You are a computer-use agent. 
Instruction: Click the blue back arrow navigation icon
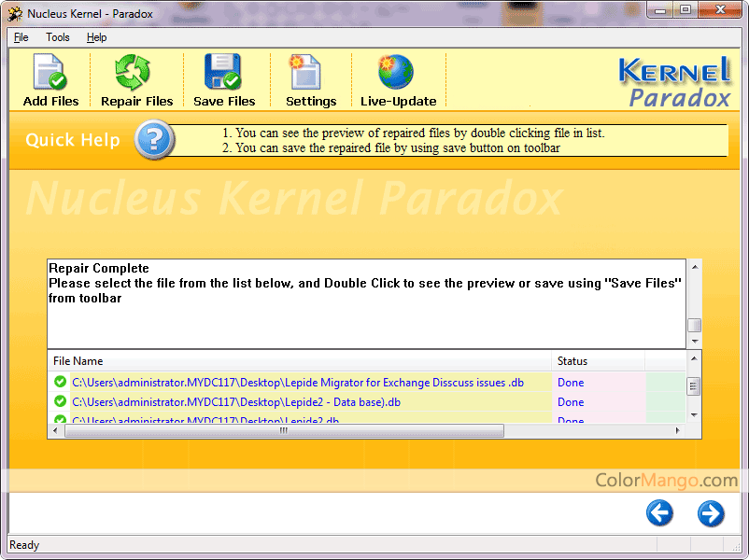pyautogui.click(x=659, y=513)
